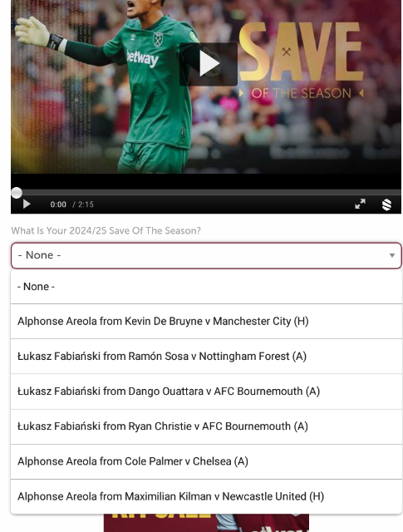Click the West Ham crest in SAVE title
The width and height of the screenshot is (403, 532).
[x=287, y=52]
